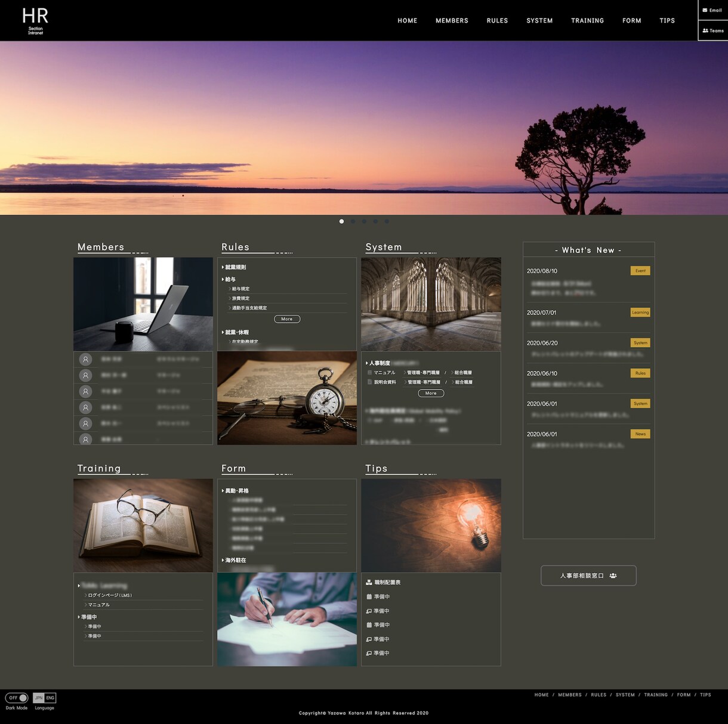Click the 2020/06/10 news date
728x724 pixels.
click(542, 374)
